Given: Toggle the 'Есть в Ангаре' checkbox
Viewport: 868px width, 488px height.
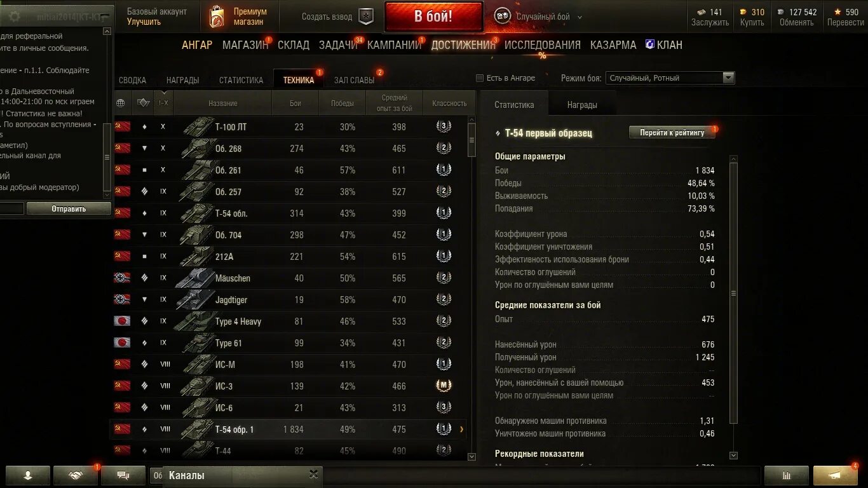Looking at the screenshot, I should 480,78.
